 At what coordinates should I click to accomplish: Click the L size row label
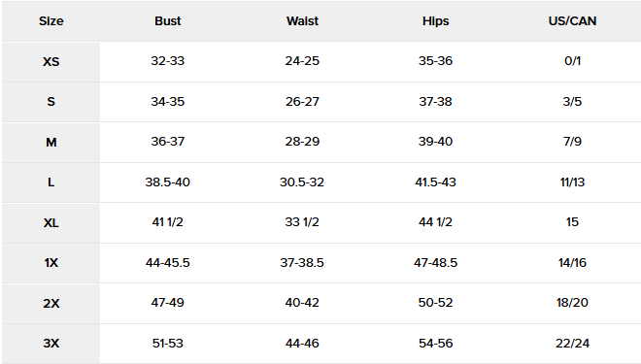point(51,182)
